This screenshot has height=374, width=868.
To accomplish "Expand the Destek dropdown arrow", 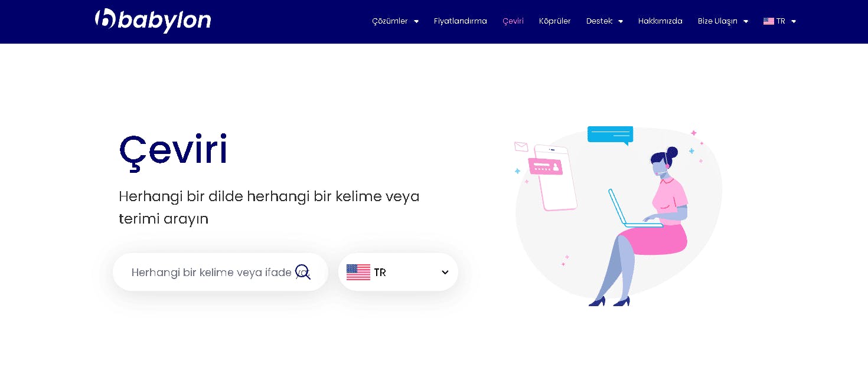I will point(621,22).
